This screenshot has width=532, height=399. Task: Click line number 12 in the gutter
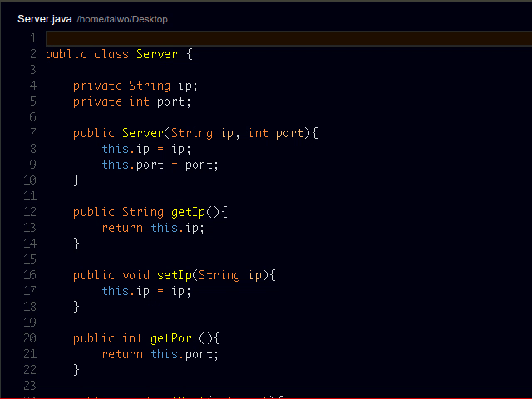click(30, 212)
